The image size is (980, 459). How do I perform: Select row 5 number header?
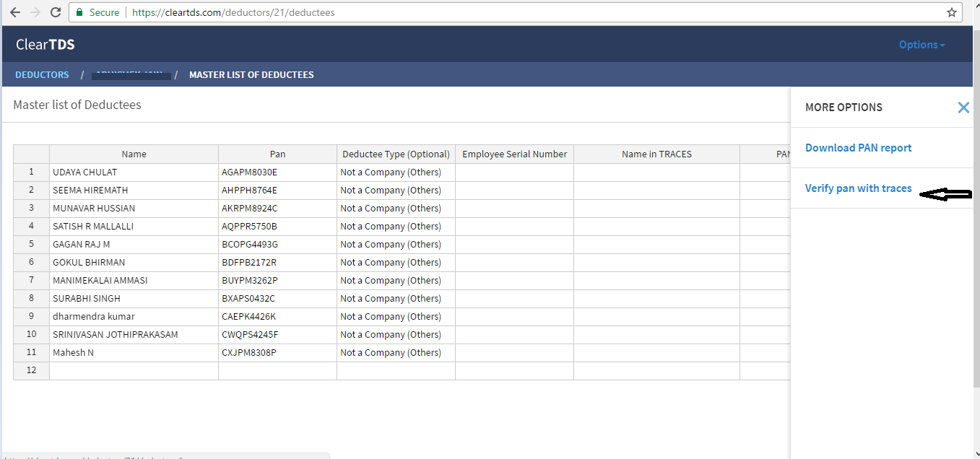click(x=31, y=245)
